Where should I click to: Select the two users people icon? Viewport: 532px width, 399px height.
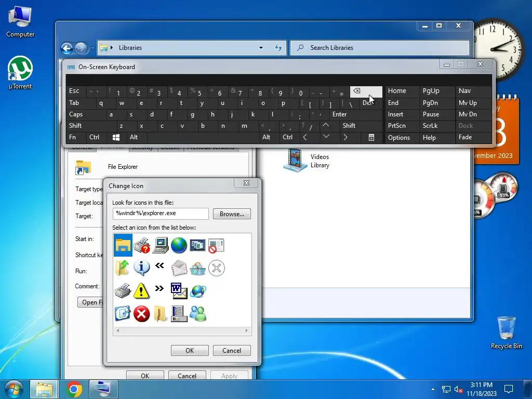[x=197, y=313]
